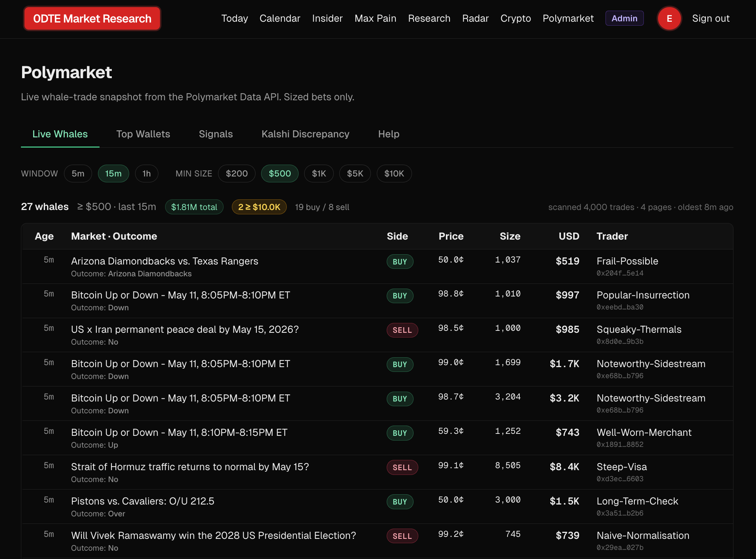Click the 0DTE Market Research logo button
Viewport: 756px width, 559px height.
[x=92, y=19]
